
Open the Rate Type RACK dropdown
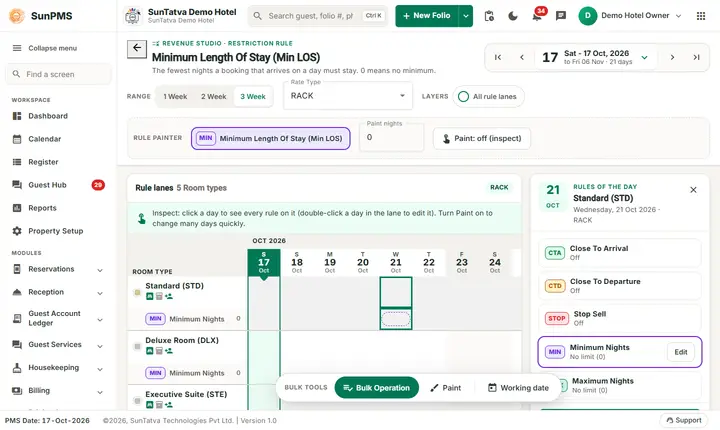[348, 96]
